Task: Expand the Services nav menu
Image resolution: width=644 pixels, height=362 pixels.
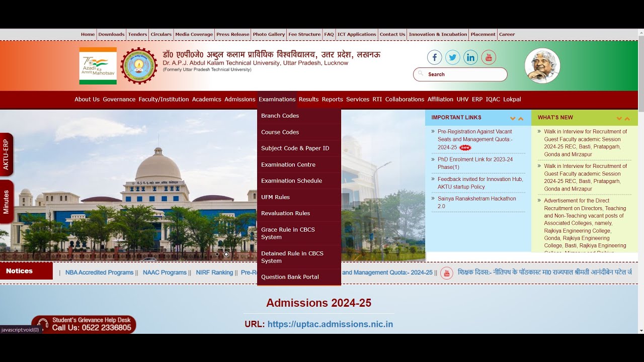Action: (358, 99)
